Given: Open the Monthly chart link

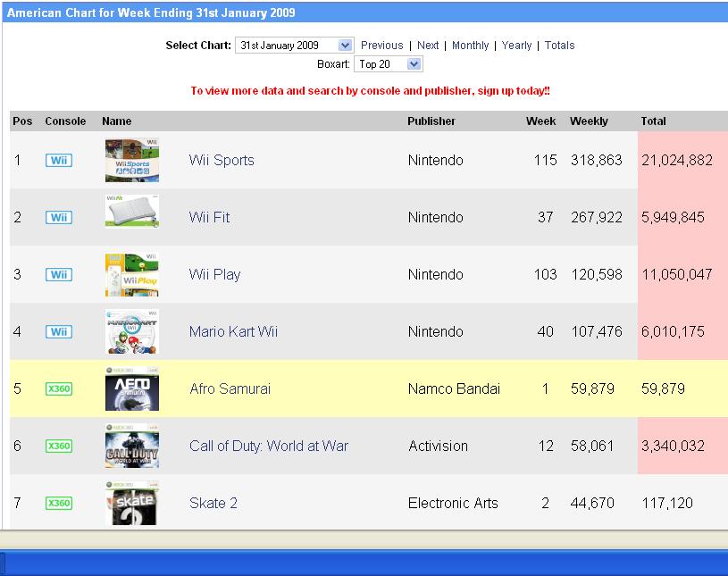Looking at the screenshot, I should [x=471, y=46].
